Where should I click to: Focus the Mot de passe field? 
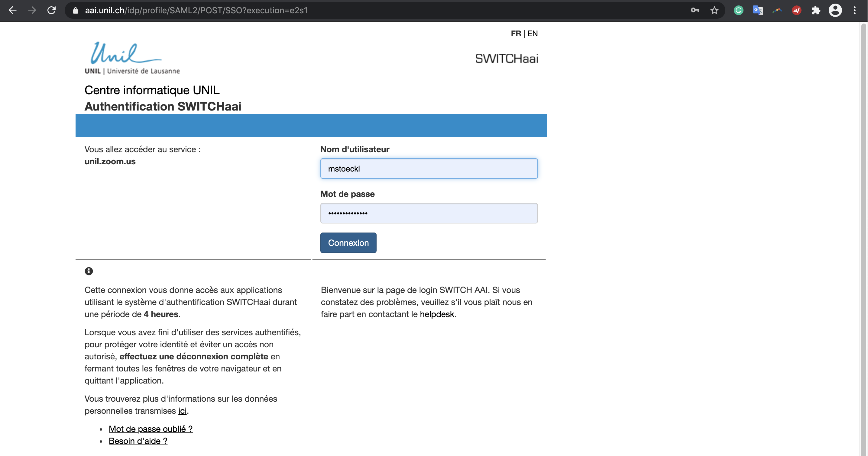429,213
